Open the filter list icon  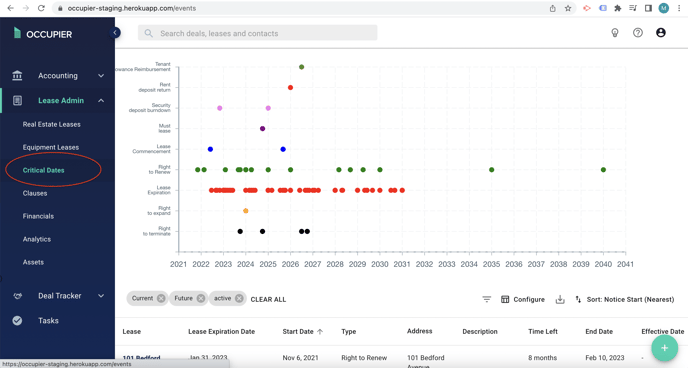(487, 299)
